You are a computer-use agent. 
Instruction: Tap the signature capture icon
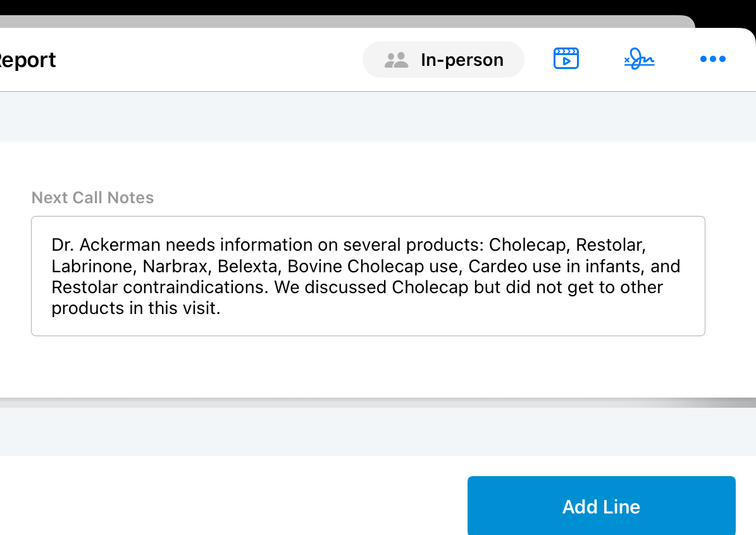(x=639, y=60)
